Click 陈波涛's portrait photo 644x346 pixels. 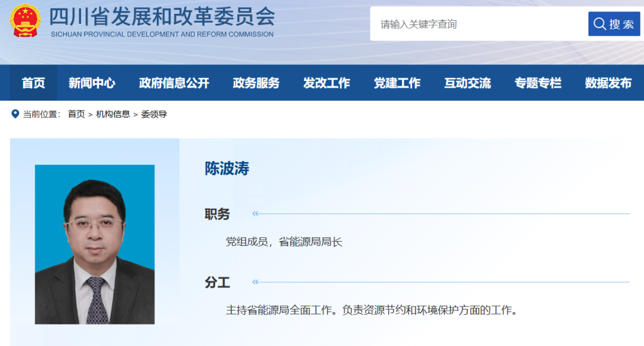(x=95, y=245)
